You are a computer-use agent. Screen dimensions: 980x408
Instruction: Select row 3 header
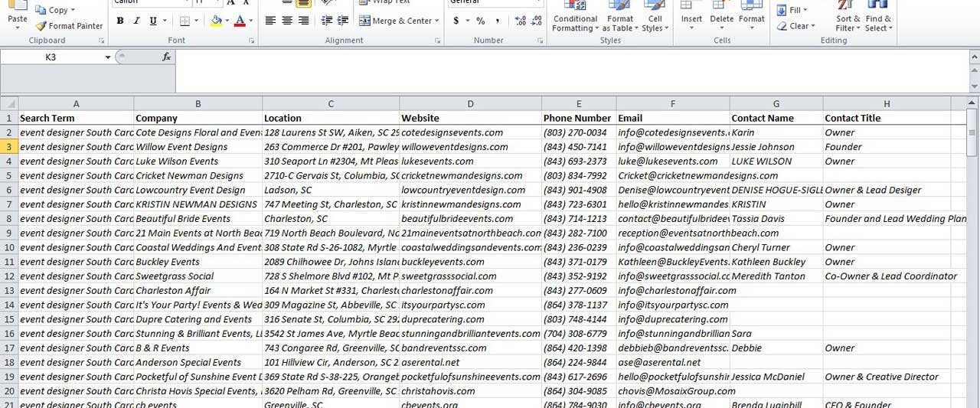9,147
